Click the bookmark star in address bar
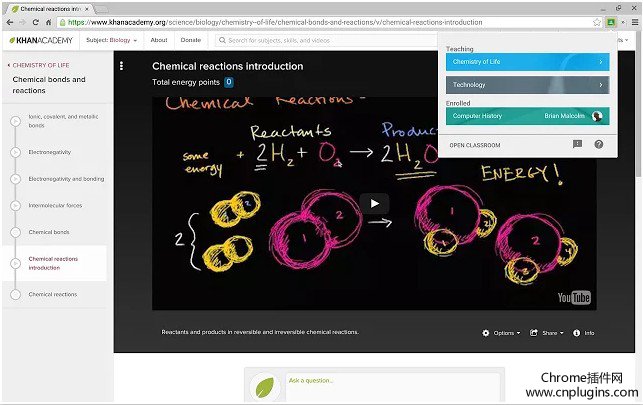Screen dimensions: 643x405 [597, 23]
